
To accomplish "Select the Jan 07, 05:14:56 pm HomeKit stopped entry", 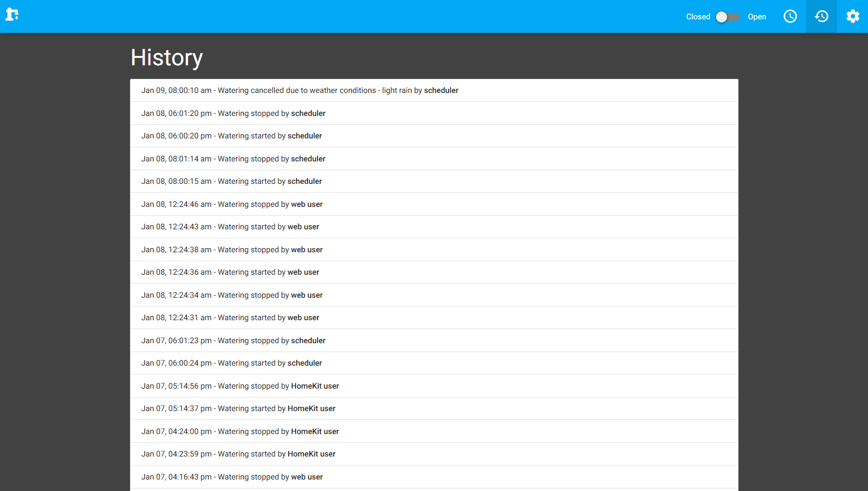I will point(434,386).
